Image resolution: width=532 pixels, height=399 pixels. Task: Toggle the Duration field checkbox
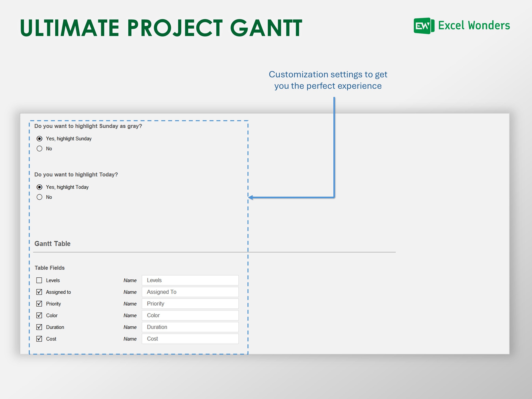click(x=39, y=327)
